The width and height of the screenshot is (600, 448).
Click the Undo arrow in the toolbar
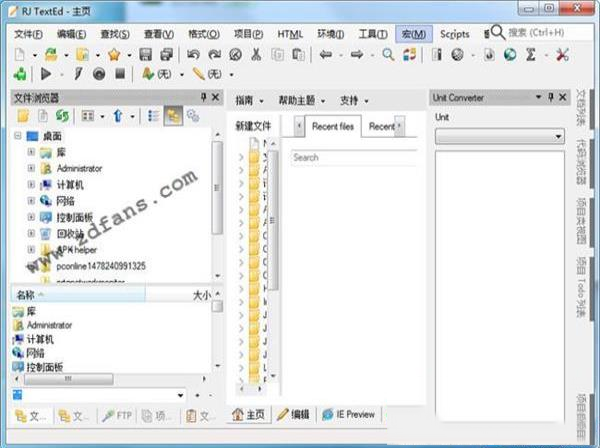tap(191, 54)
